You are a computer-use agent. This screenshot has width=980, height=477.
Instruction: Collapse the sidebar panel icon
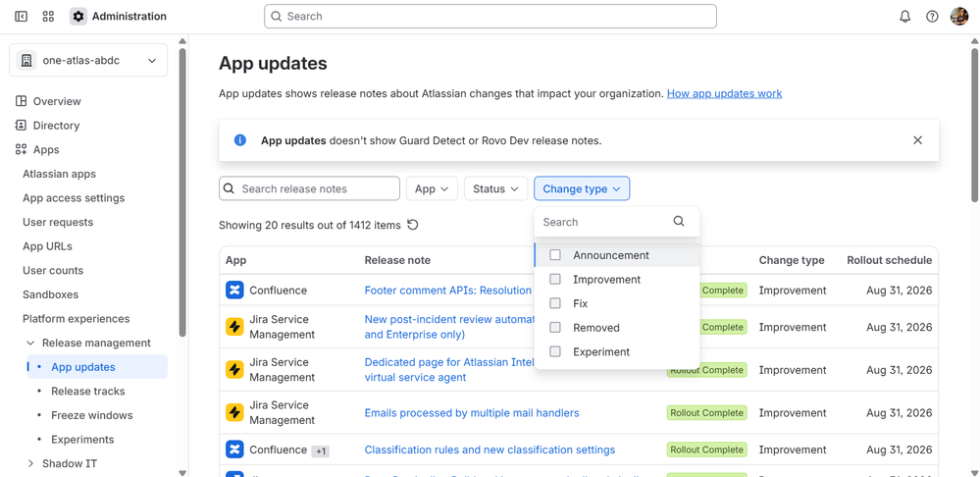tap(21, 17)
